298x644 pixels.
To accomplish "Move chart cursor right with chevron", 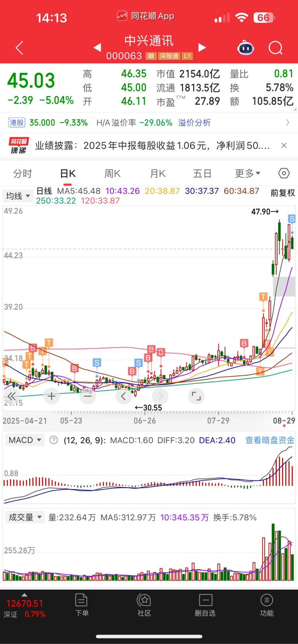I will coord(160,396).
